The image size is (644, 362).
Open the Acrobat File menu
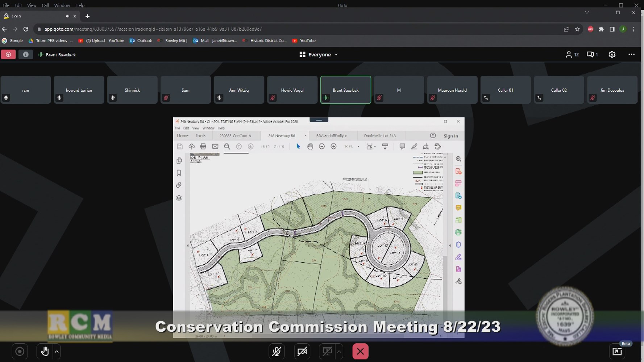[x=177, y=128]
